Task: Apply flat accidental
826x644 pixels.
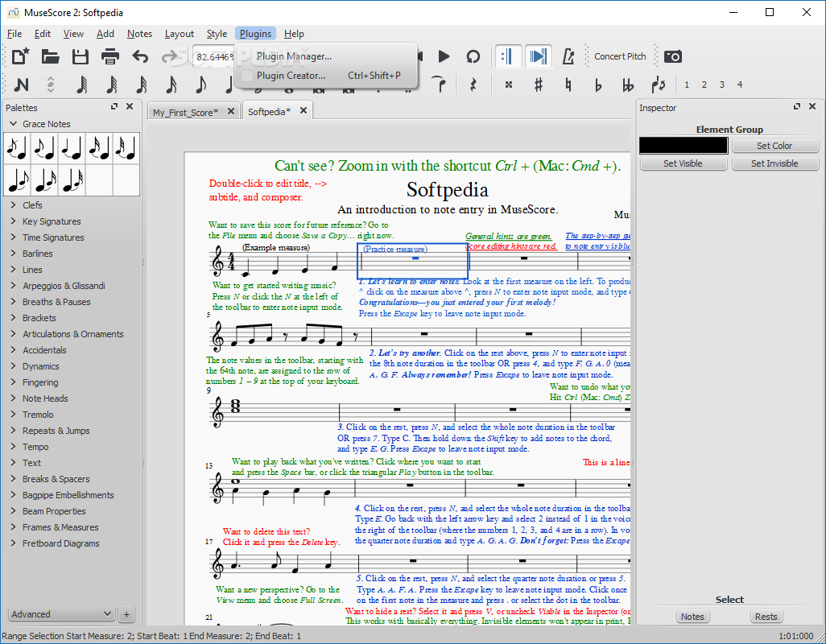Action: [598, 85]
